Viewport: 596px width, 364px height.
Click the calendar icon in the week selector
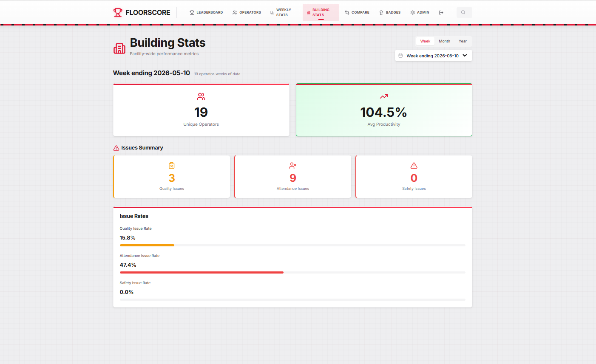[x=400, y=56]
